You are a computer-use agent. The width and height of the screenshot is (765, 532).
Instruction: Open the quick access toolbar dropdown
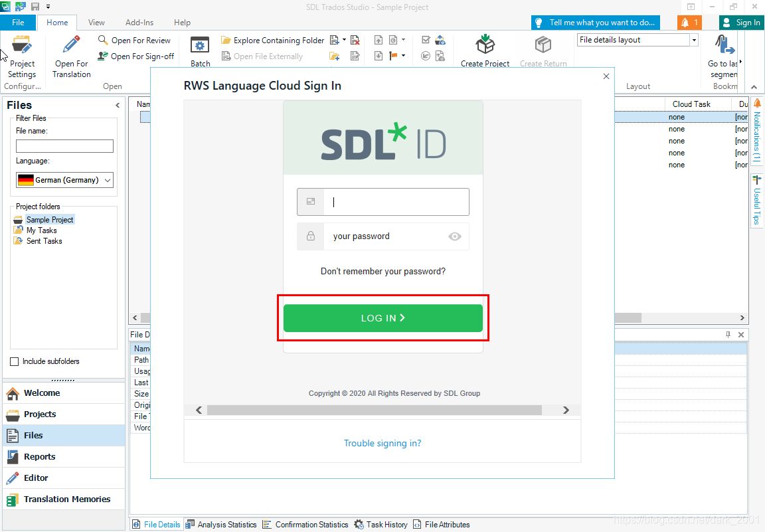48,7
